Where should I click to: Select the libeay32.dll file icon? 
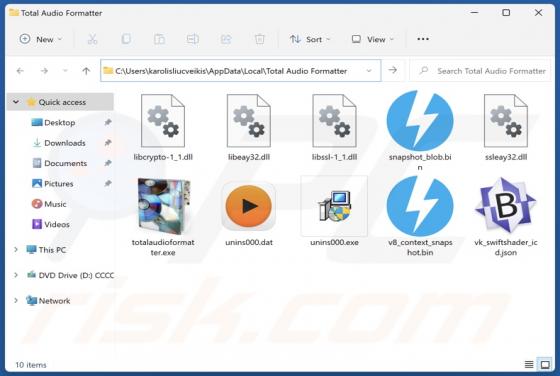coord(249,121)
